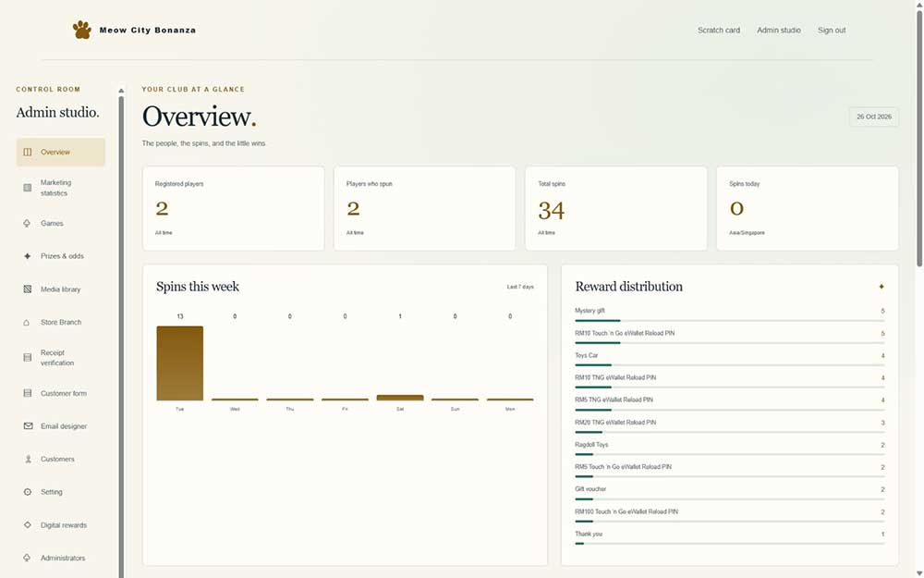This screenshot has height=578, width=924.
Task: Click the Email designer envelope icon
Action: (28, 425)
